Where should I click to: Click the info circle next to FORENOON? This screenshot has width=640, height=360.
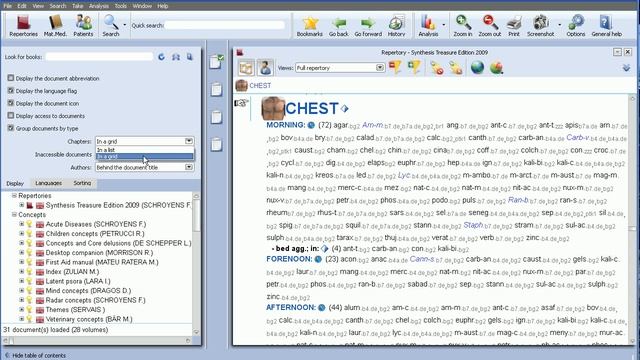point(318,259)
